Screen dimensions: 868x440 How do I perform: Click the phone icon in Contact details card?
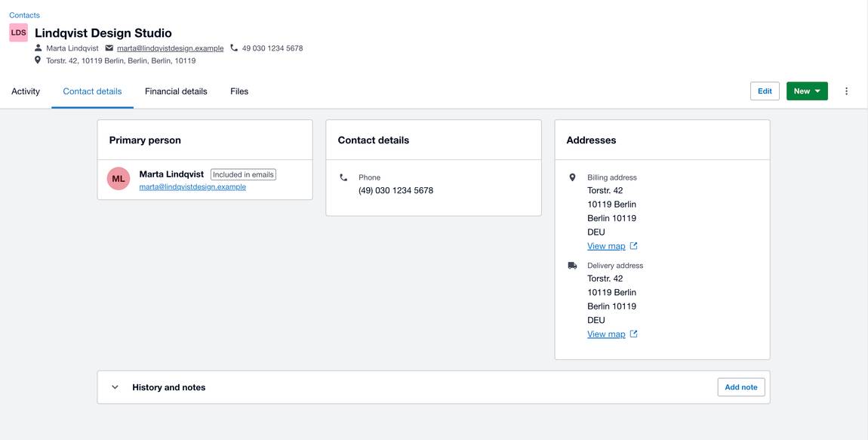click(x=343, y=177)
